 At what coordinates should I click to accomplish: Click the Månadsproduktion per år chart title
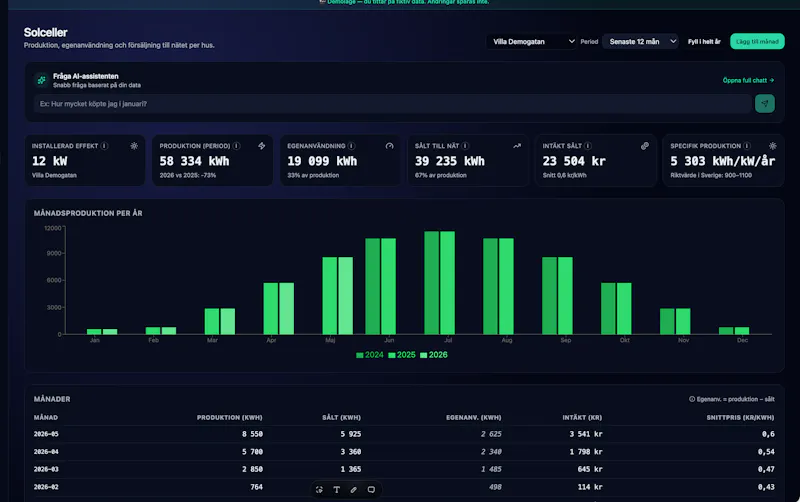click(88, 213)
